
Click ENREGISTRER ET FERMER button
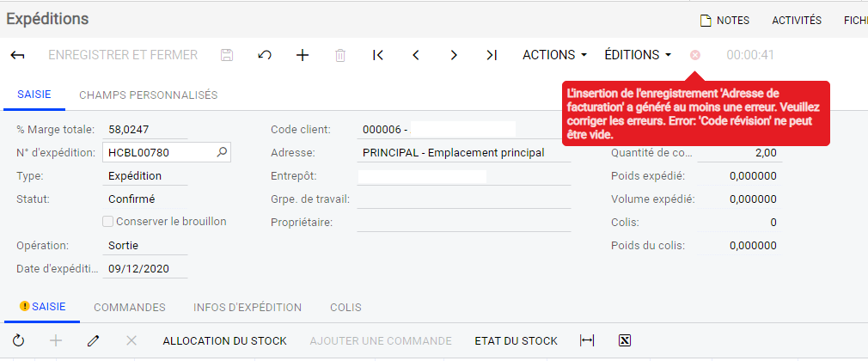coord(123,55)
